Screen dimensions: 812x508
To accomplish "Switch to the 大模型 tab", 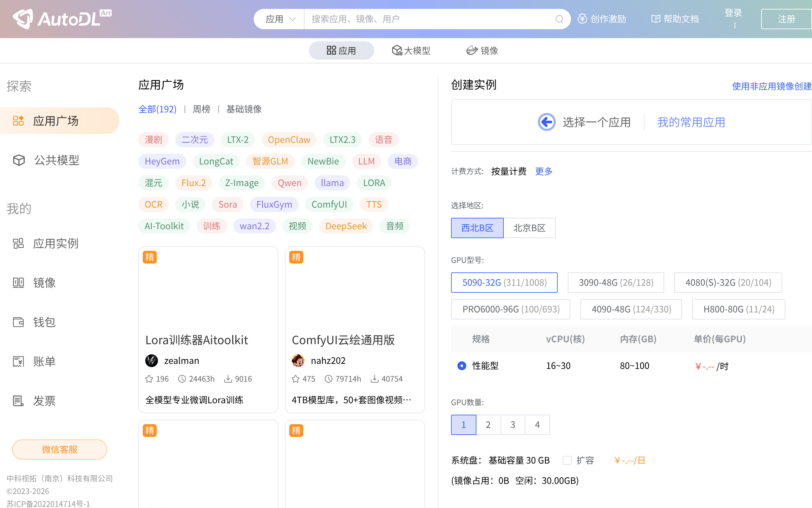I will tap(411, 50).
